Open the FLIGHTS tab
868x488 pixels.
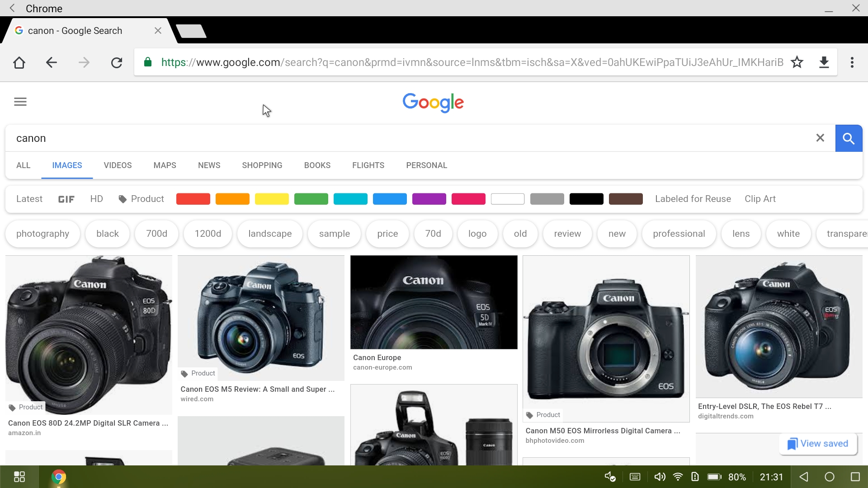368,165
